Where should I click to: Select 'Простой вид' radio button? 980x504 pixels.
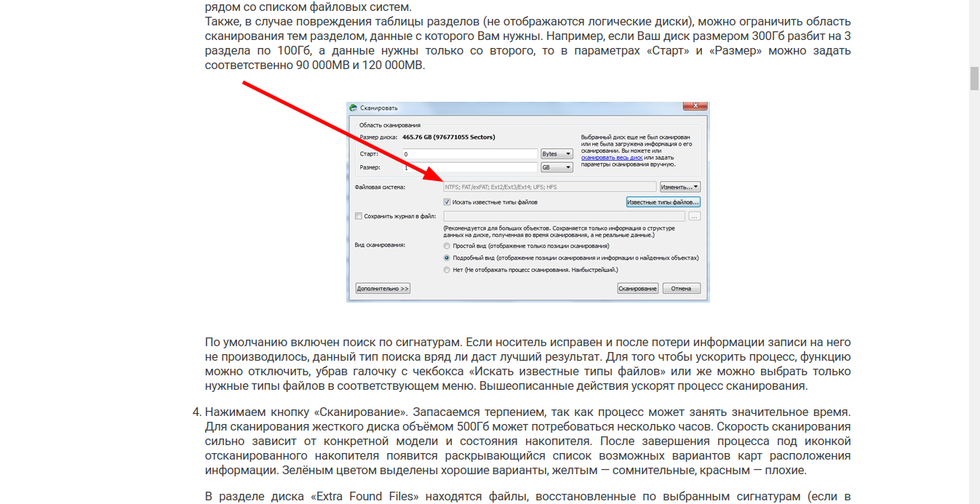pos(447,246)
